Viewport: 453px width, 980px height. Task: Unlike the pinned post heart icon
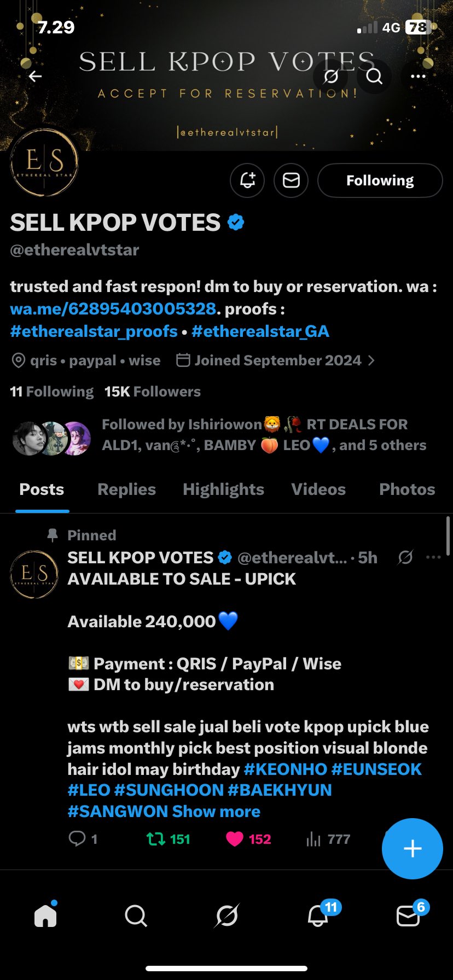point(235,839)
